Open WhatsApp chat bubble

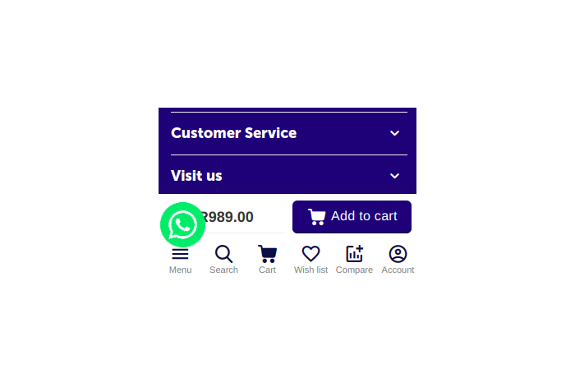[182, 224]
